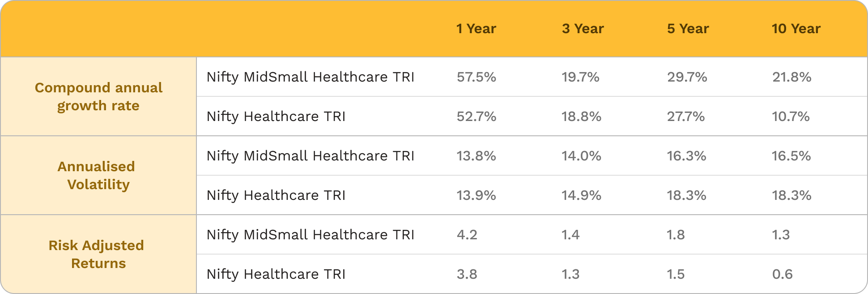Image resolution: width=868 pixels, height=294 pixels.
Task: Select the 10 Year column header
Action: pos(796,29)
